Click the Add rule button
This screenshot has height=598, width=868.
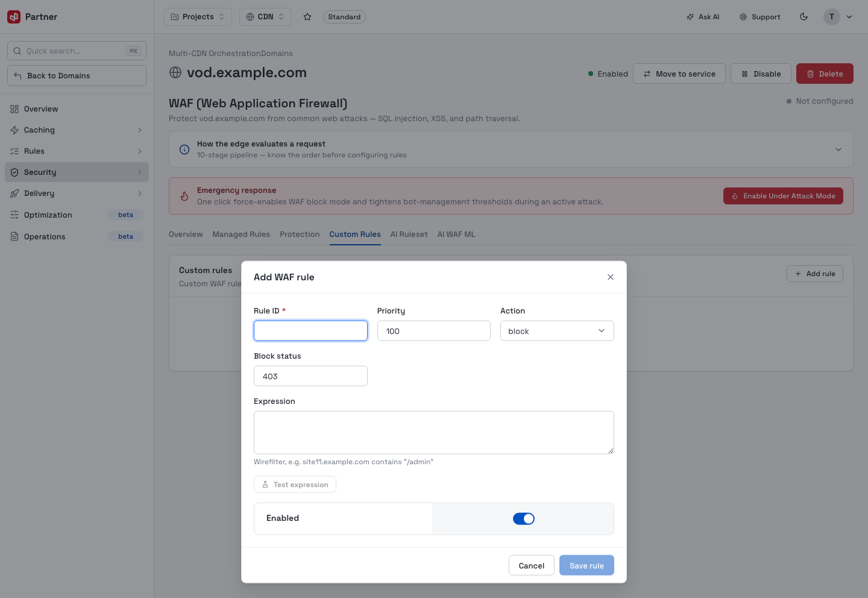(x=814, y=274)
